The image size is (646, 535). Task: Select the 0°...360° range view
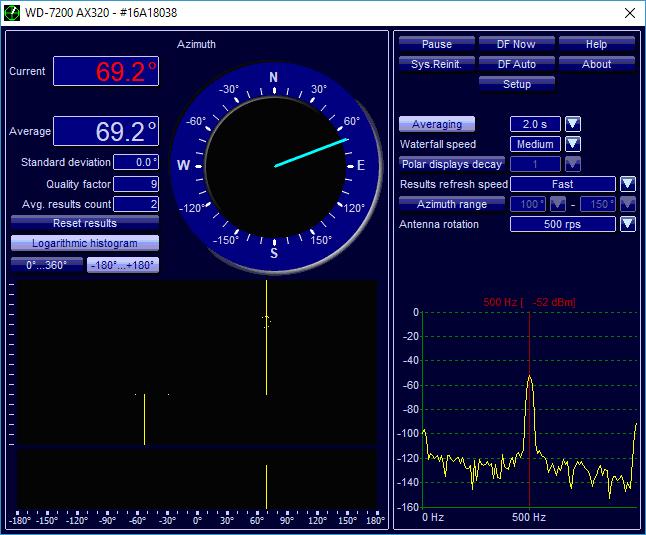pos(46,265)
